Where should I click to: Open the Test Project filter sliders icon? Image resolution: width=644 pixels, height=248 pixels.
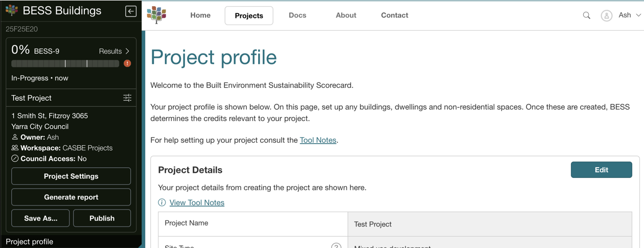127,98
